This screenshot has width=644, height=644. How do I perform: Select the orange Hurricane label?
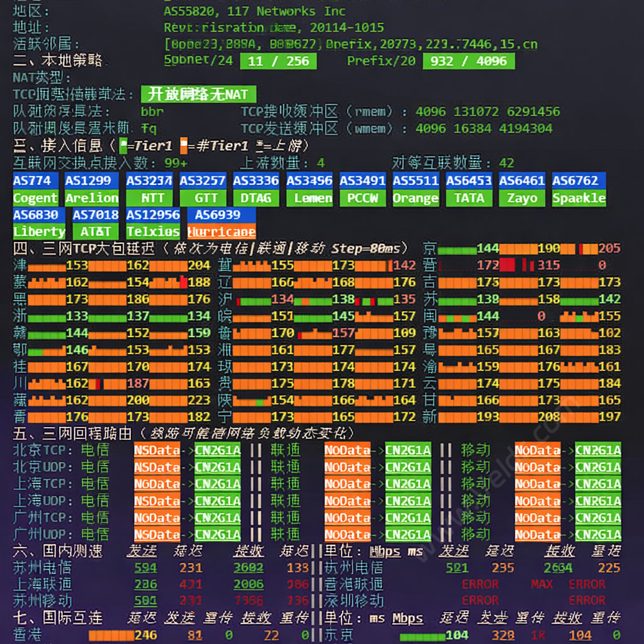(x=221, y=231)
